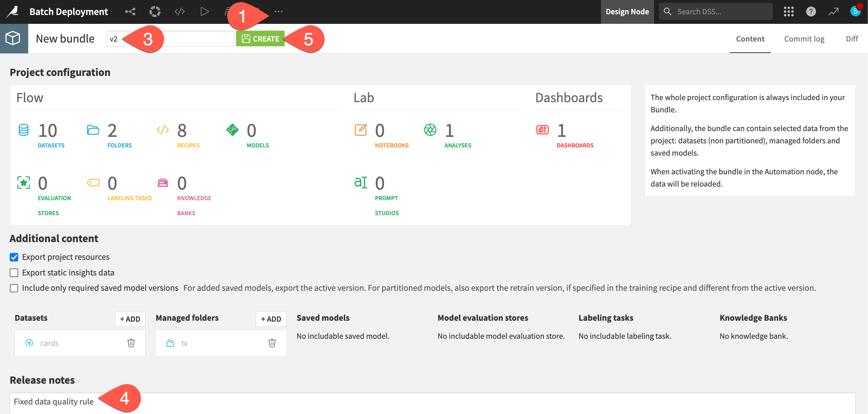Open the Design Node selector
Screen dimensions: 868x414
[x=627, y=11]
